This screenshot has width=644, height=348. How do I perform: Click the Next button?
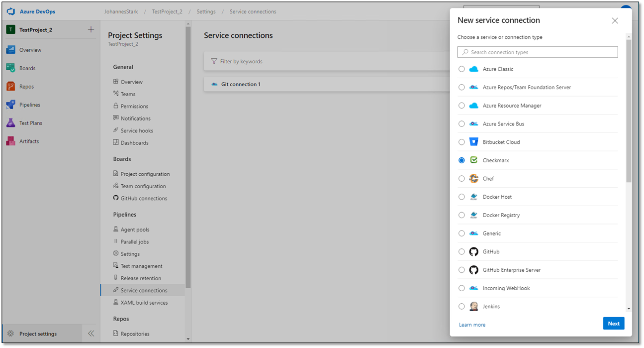614,324
